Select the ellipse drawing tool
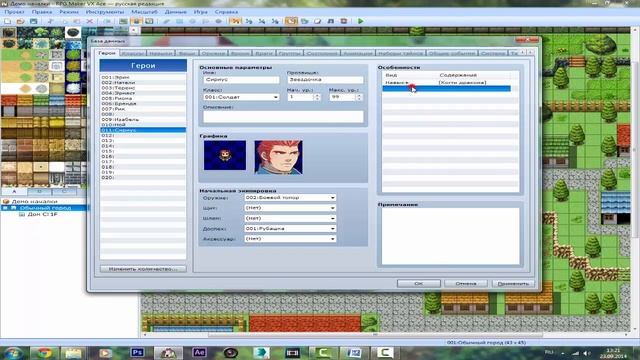 (x=193, y=21)
